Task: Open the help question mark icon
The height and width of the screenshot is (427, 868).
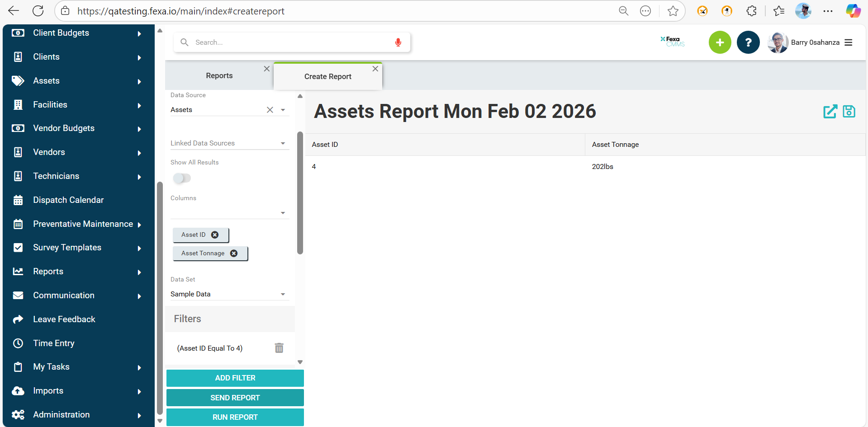Action: click(748, 42)
